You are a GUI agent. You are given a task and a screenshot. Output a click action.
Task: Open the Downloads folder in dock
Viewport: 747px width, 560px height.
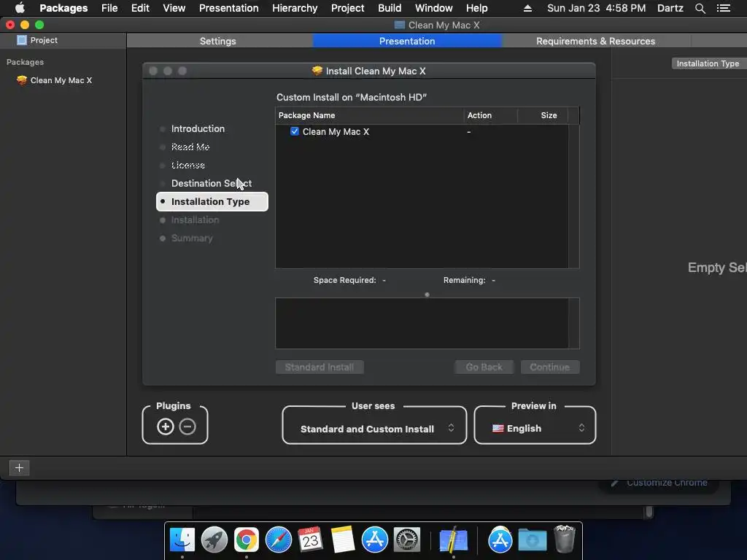532,540
